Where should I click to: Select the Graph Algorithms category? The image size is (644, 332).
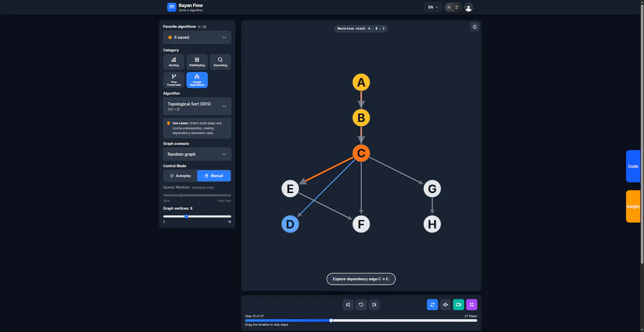[x=197, y=80]
